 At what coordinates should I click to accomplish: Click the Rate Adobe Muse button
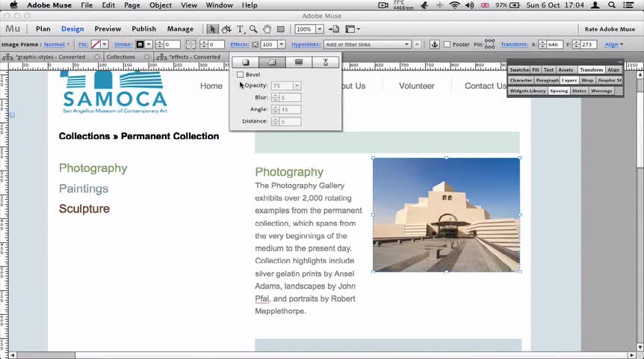point(609,29)
